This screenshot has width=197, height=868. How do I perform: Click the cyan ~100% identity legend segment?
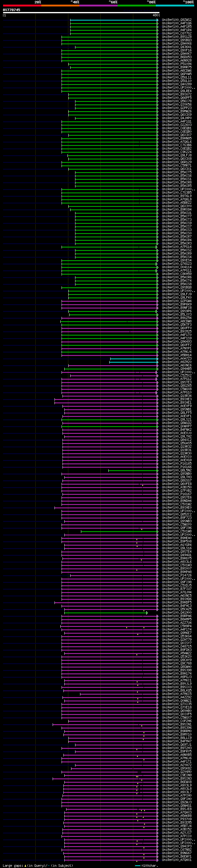pos(175,6)
